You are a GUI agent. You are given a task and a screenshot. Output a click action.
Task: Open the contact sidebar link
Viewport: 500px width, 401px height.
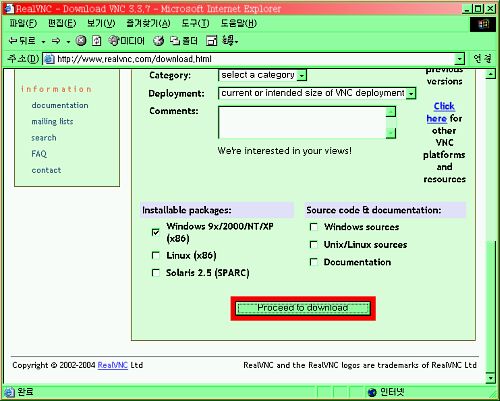click(x=46, y=170)
